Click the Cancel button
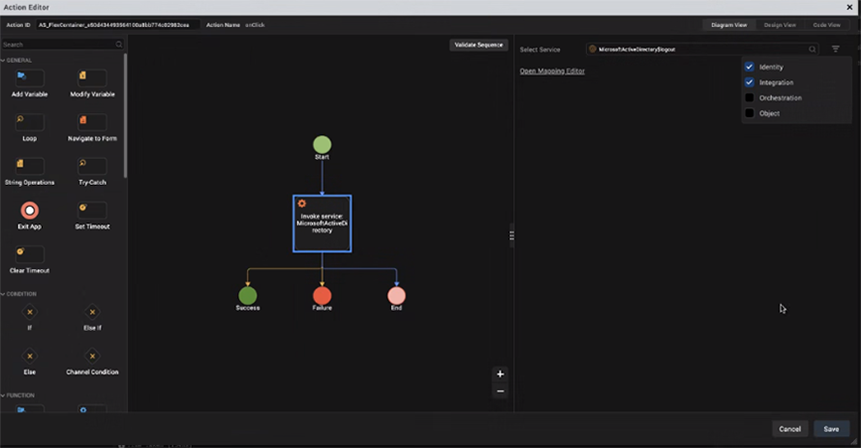 tap(790, 429)
